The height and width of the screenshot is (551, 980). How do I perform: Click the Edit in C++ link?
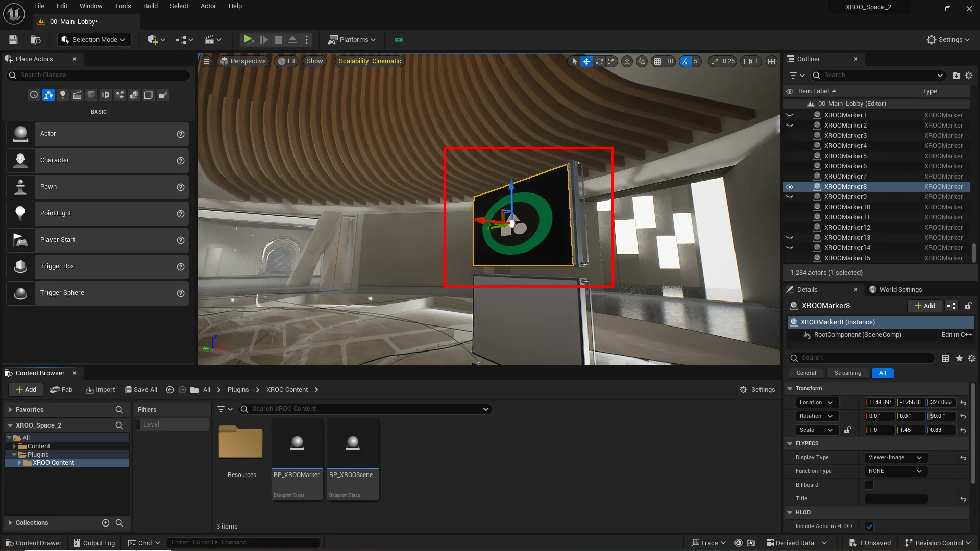tap(956, 335)
